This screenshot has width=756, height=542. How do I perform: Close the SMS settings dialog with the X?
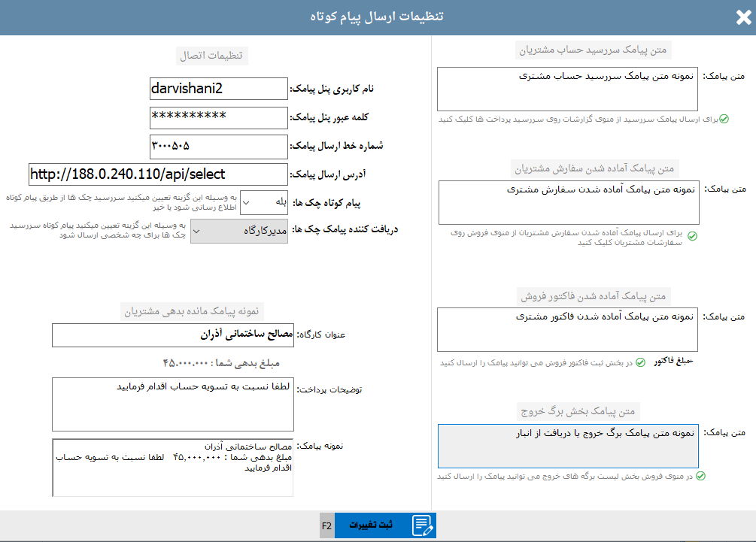[x=743, y=17]
